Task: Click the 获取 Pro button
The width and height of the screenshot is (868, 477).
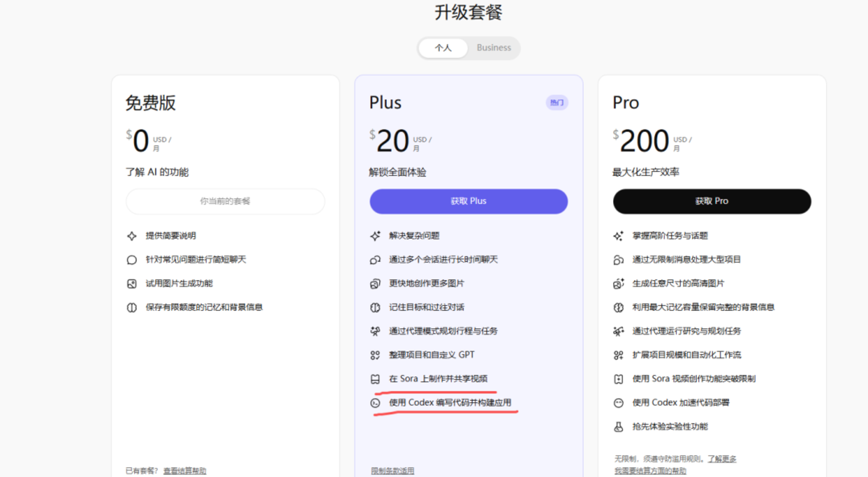Action: click(x=712, y=201)
